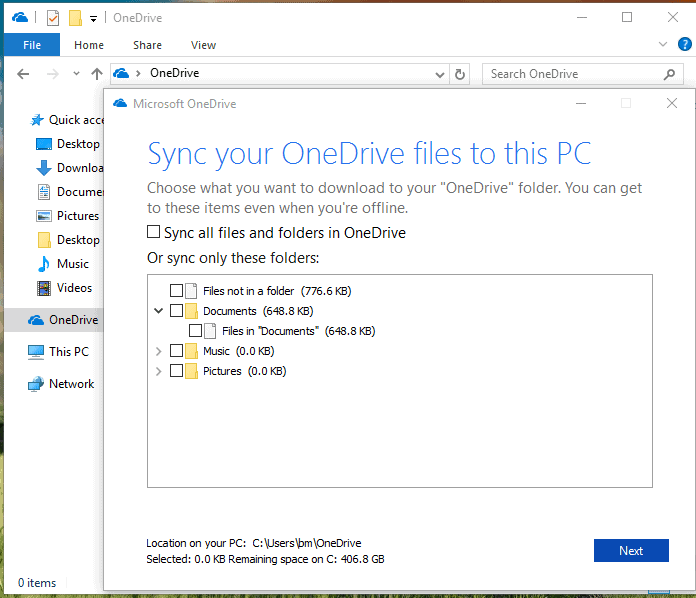696x598 pixels.
Task: Minimize the Microsoft OneDrive dialog
Action: click(x=581, y=103)
